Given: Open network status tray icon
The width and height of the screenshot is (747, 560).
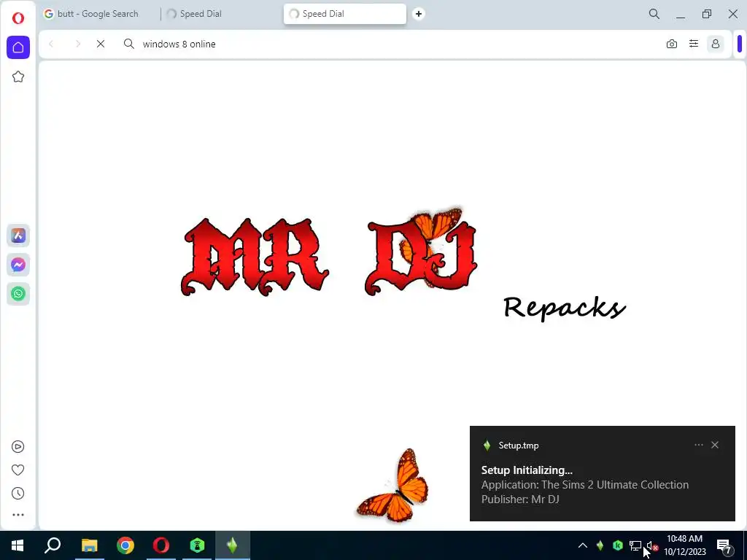Looking at the screenshot, I should 635,545.
